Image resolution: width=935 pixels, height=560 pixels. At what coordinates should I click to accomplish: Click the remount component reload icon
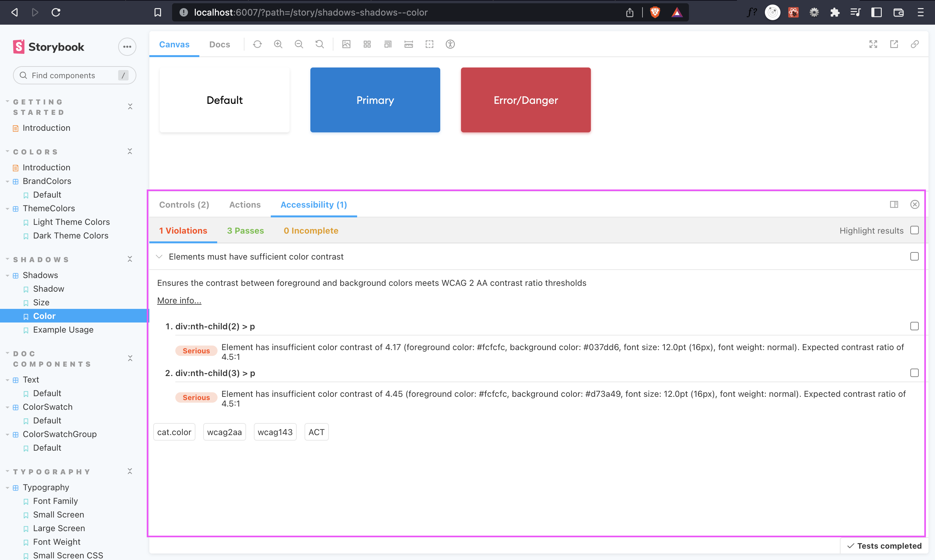tap(257, 44)
